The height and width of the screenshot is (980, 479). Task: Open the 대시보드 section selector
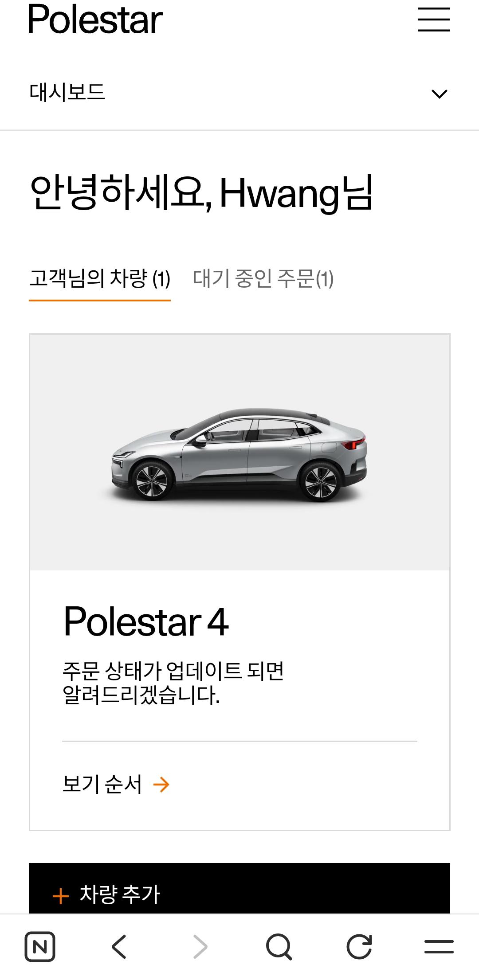click(239, 93)
